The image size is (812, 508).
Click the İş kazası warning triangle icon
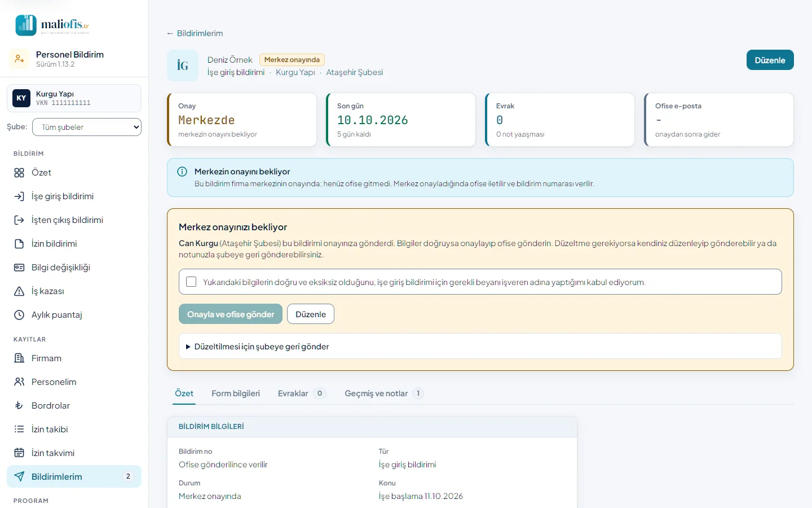[19, 291]
